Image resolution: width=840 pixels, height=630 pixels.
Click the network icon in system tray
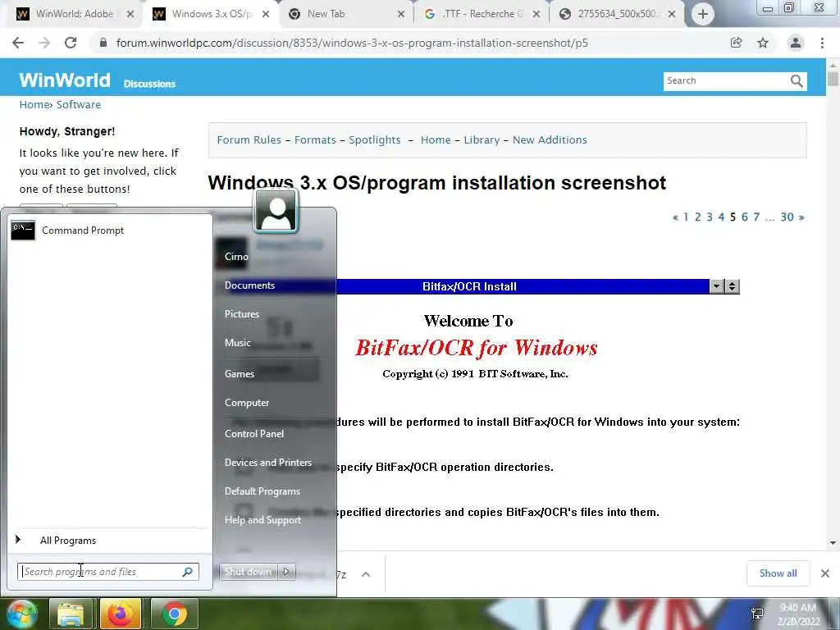click(757, 614)
